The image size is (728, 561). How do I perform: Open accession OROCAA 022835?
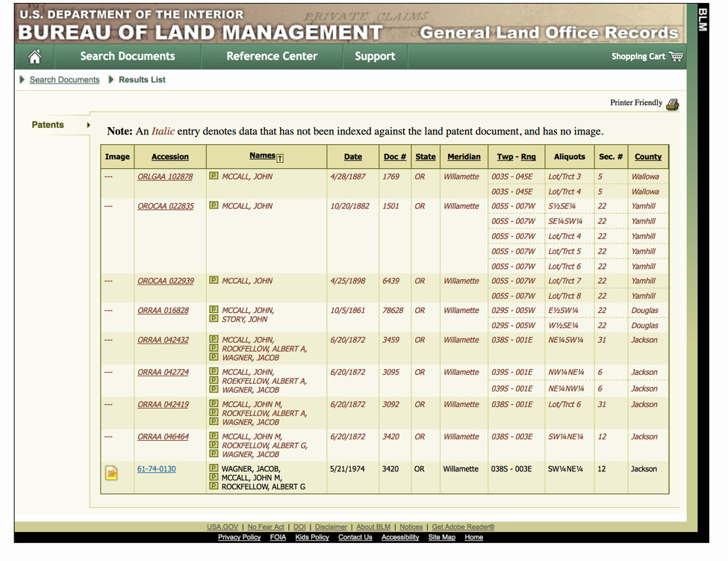(x=166, y=206)
